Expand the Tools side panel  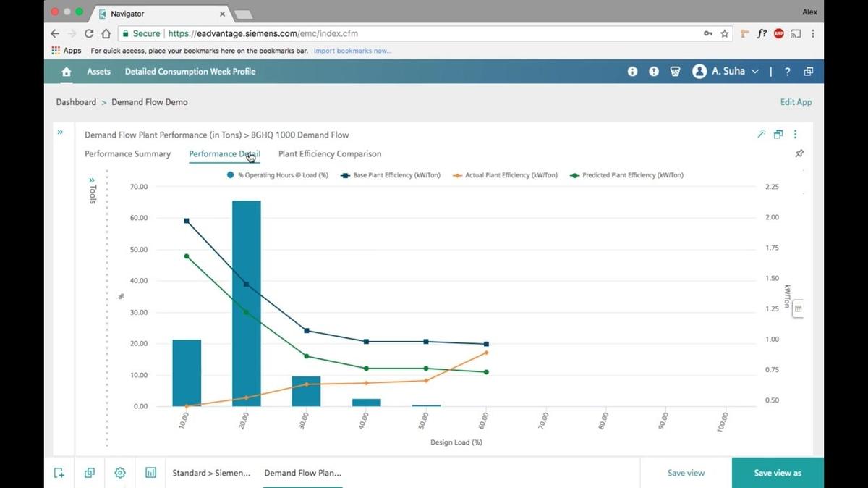pos(92,190)
